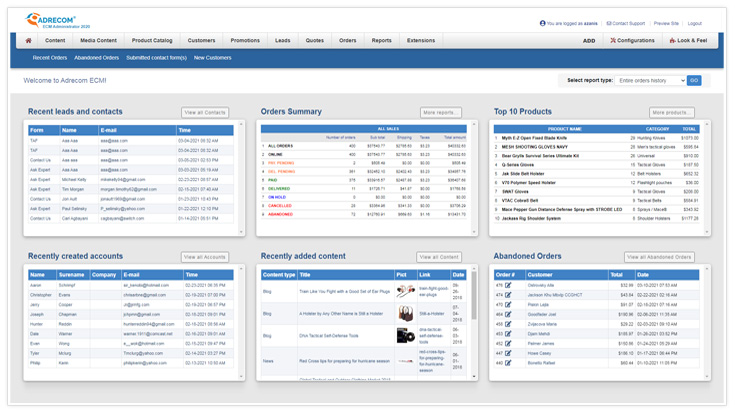Click the ABANDONED orders row label
The image size is (735, 413).
point(280,214)
